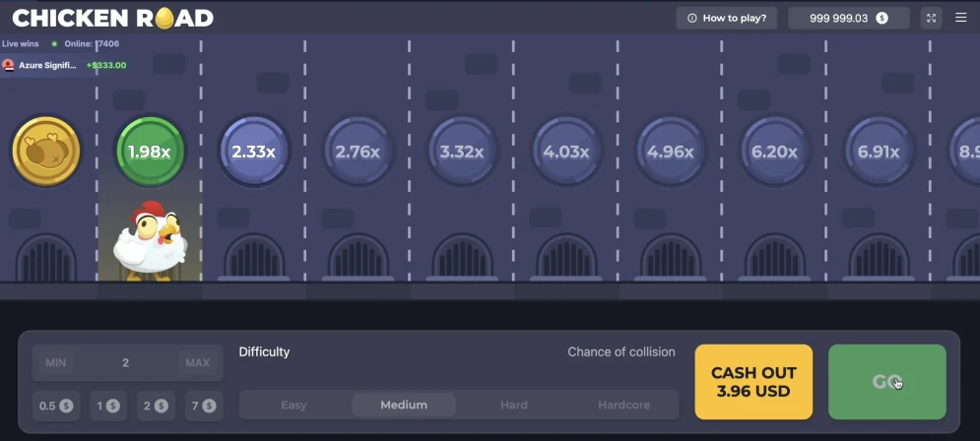The width and height of the screenshot is (980, 441).
Task: Click the fullscreen icon in header
Action: click(x=931, y=18)
